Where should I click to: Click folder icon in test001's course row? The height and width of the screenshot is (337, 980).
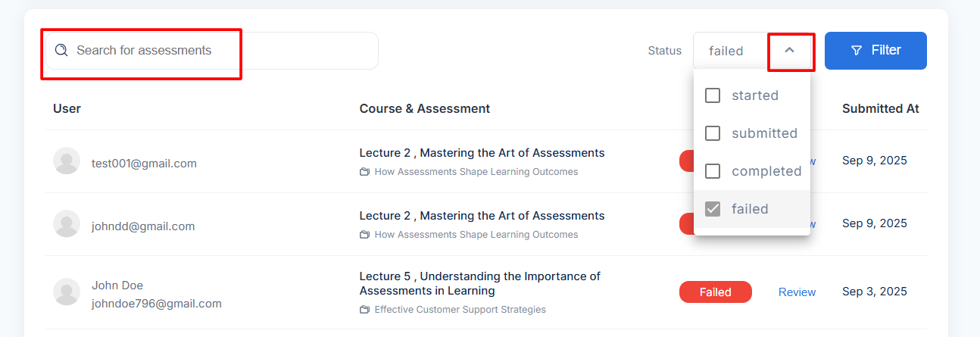[x=364, y=172]
